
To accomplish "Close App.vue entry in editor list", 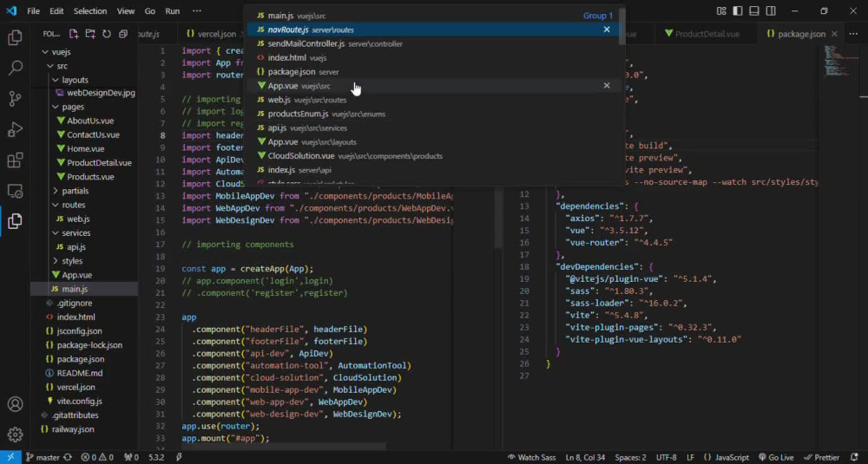I will click(x=607, y=86).
